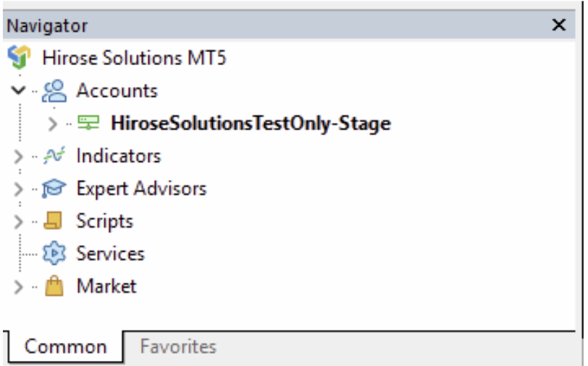The image size is (588, 366).
Task: Expand the Scripts tree node
Action: (19, 221)
